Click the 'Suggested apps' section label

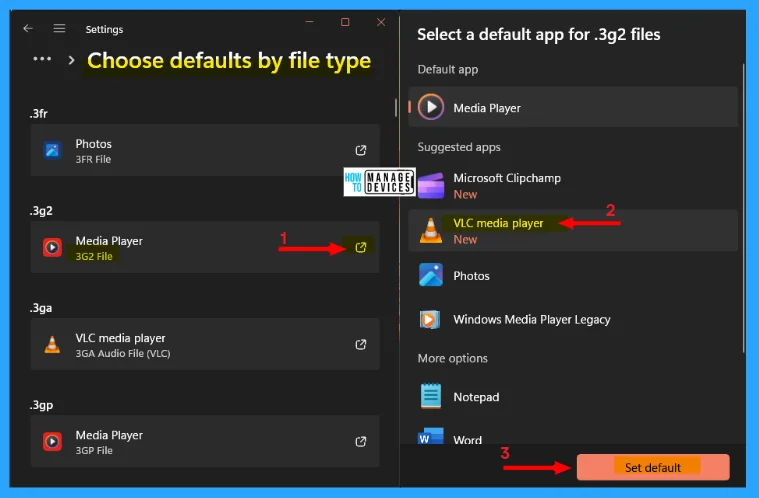click(459, 147)
